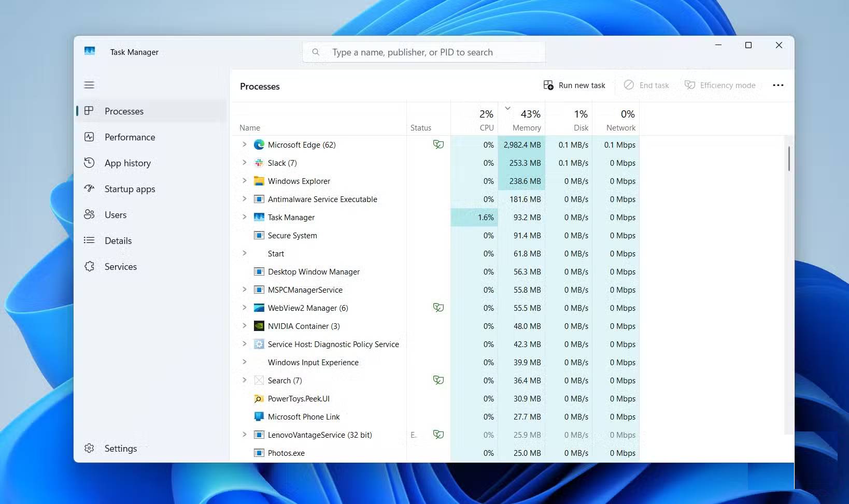Click the Windows Explorer folder icon
Screen dimensions: 849x504
click(259, 181)
